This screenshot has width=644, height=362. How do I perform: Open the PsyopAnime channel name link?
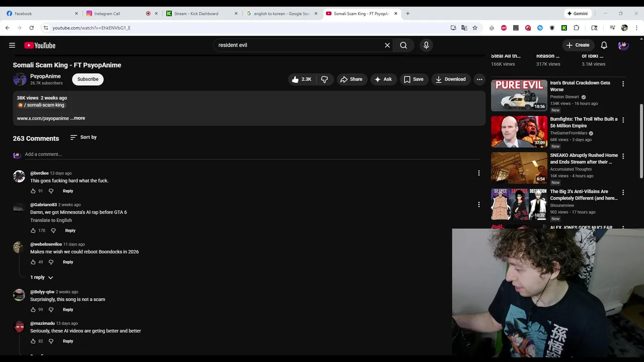point(45,76)
